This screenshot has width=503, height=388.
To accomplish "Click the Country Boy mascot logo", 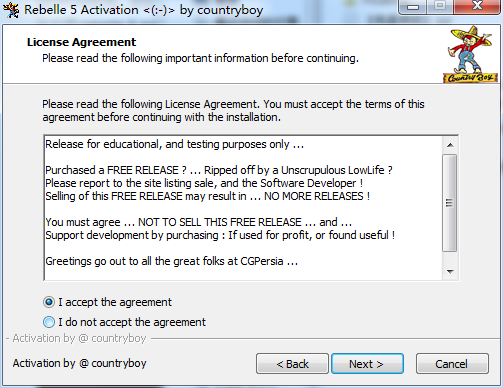I will click(x=471, y=55).
